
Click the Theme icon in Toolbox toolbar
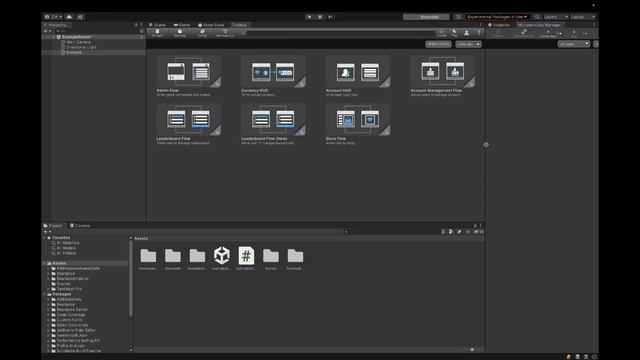[x=180, y=33]
